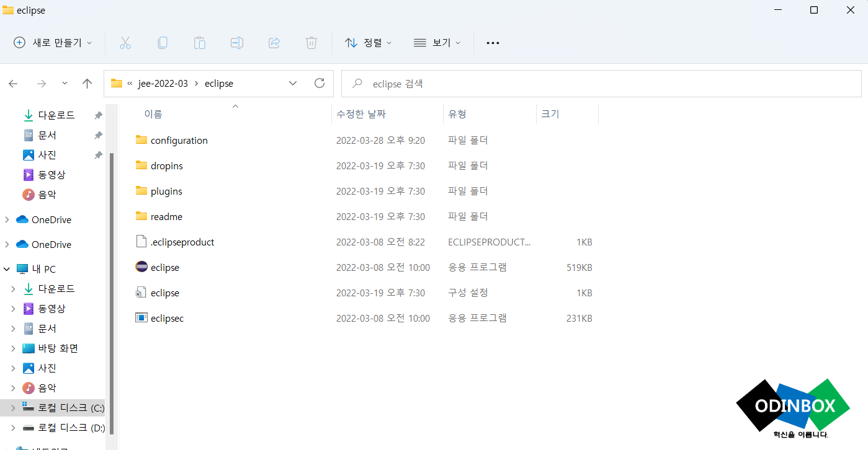The width and height of the screenshot is (868, 450).
Task: Click the breadcrumb overflow chevrons
Action: 130,83
